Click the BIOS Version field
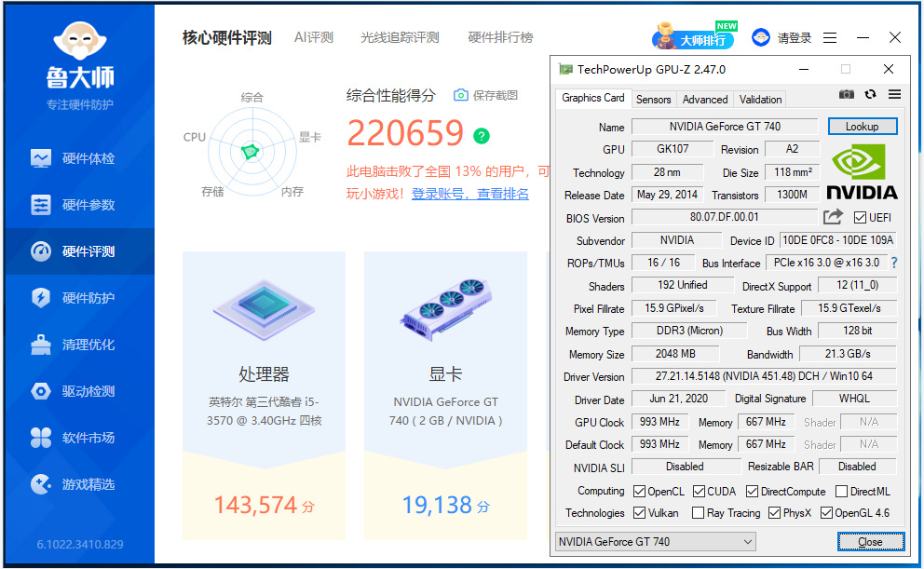This screenshot has width=924, height=569. coord(725,217)
